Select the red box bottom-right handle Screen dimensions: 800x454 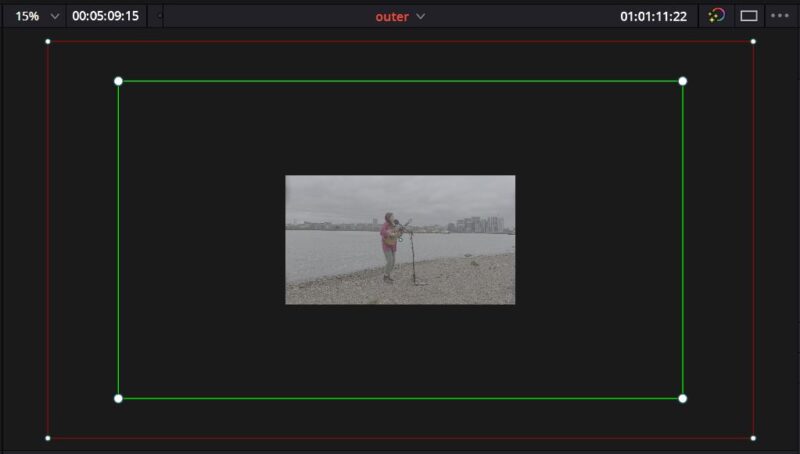[753, 438]
